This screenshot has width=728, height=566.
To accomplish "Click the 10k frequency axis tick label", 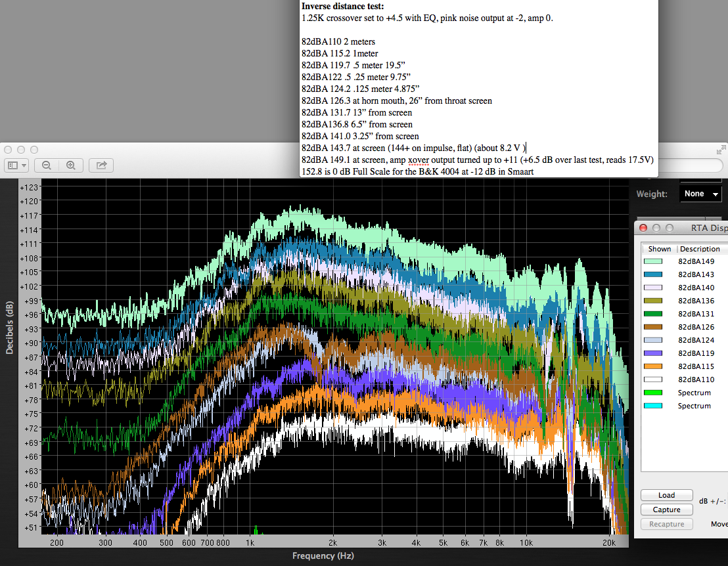I will (x=526, y=543).
